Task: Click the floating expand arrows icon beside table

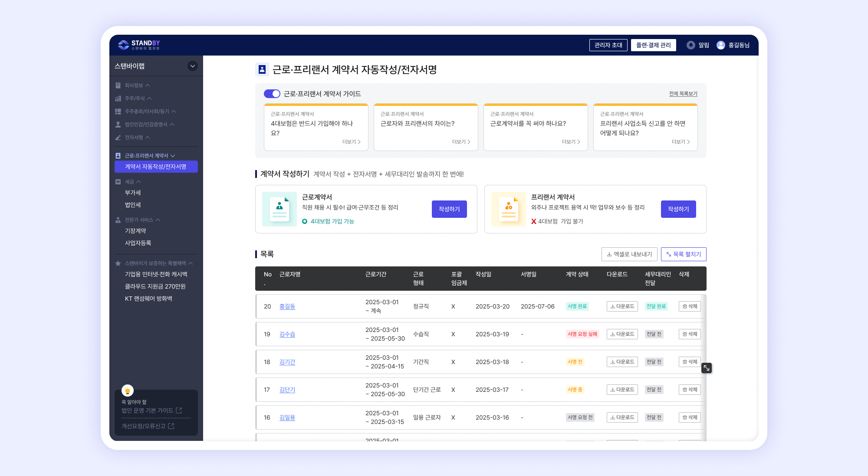Action: [x=707, y=368]
